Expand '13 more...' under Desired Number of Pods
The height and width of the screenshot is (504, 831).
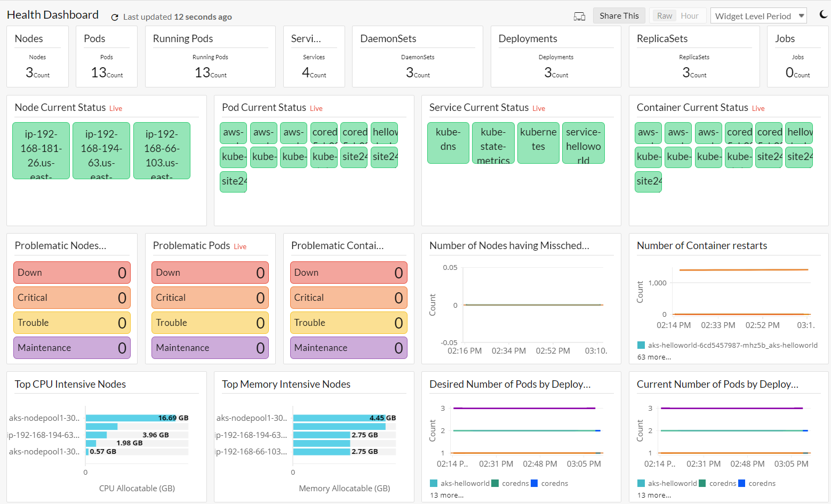coord(446,495)
